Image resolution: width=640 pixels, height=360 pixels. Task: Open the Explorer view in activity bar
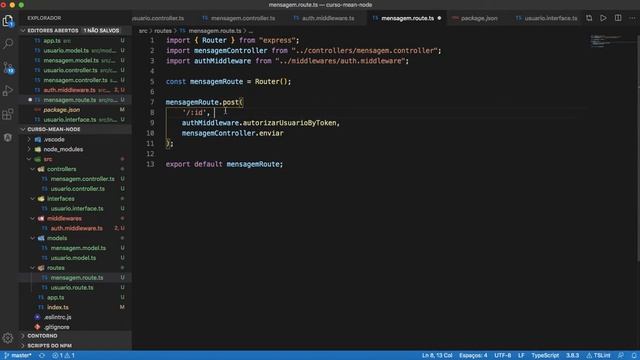[x=8, y=20]
